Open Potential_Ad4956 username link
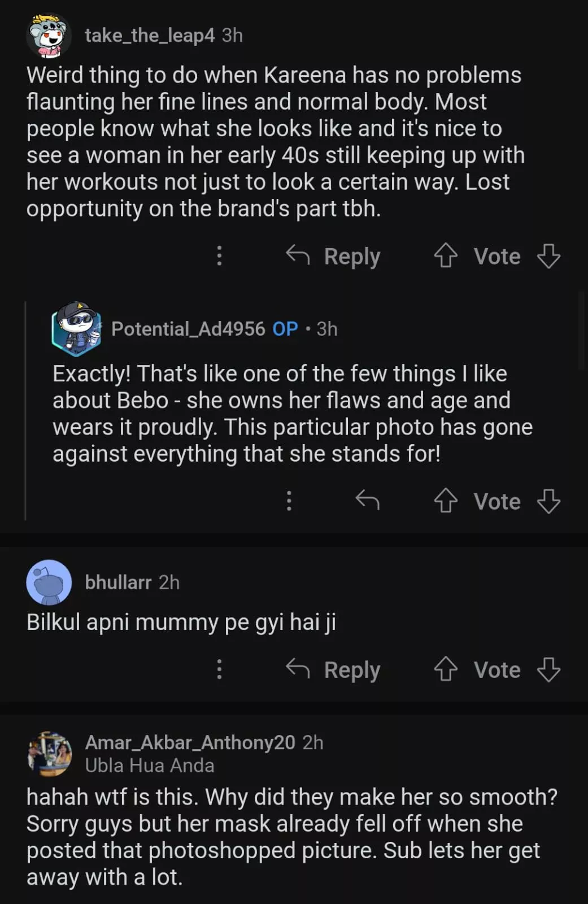 pos(188,329)
